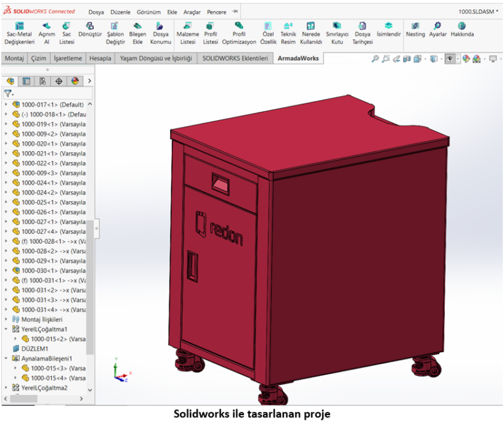
Task: Switch to the SOLIDWORKS Eklentileri tab
Action: pos(235,58)
